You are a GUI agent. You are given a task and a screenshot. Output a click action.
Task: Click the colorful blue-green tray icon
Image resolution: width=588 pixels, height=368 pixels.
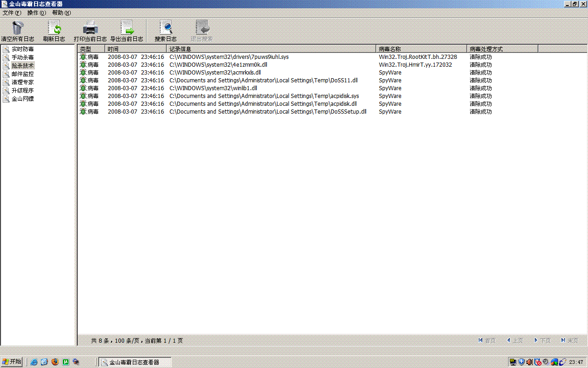[x=554, y=362]
